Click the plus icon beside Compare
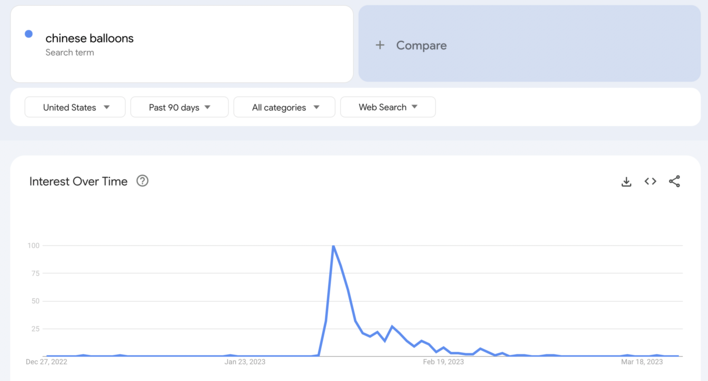This screenshot has width=708, height=381. (x=380, y=45)
